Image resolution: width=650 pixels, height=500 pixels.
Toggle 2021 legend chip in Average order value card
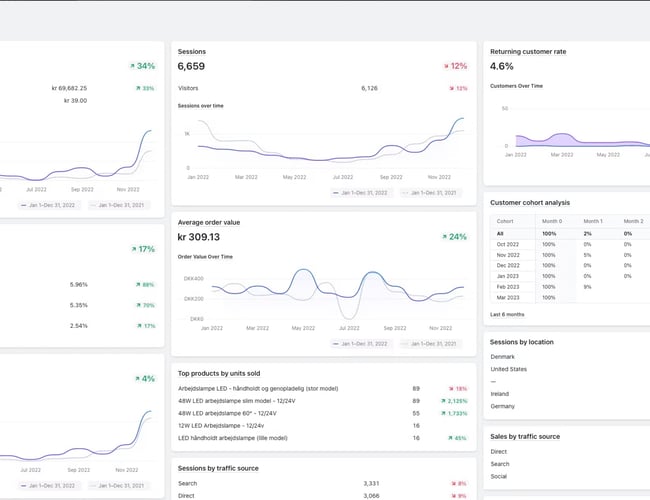[430, 344]
